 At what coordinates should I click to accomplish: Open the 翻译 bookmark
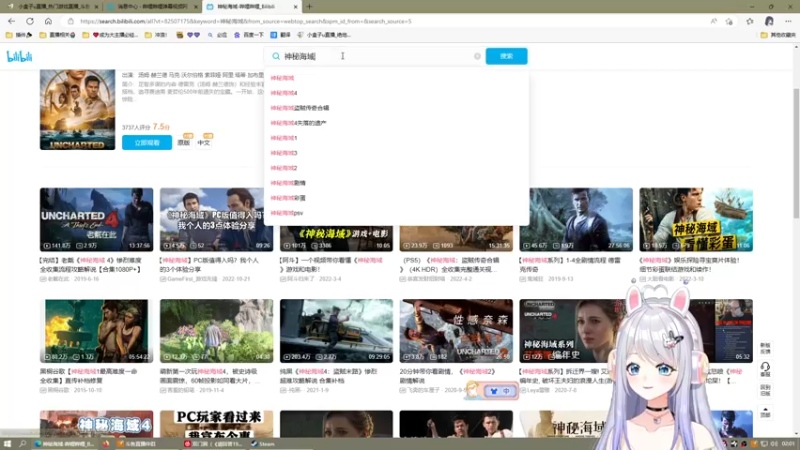[280, 35]
